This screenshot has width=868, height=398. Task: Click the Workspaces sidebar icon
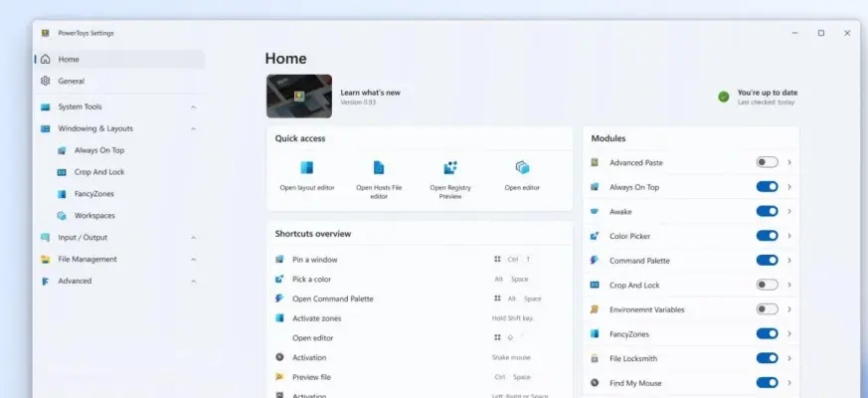point(62,216)
